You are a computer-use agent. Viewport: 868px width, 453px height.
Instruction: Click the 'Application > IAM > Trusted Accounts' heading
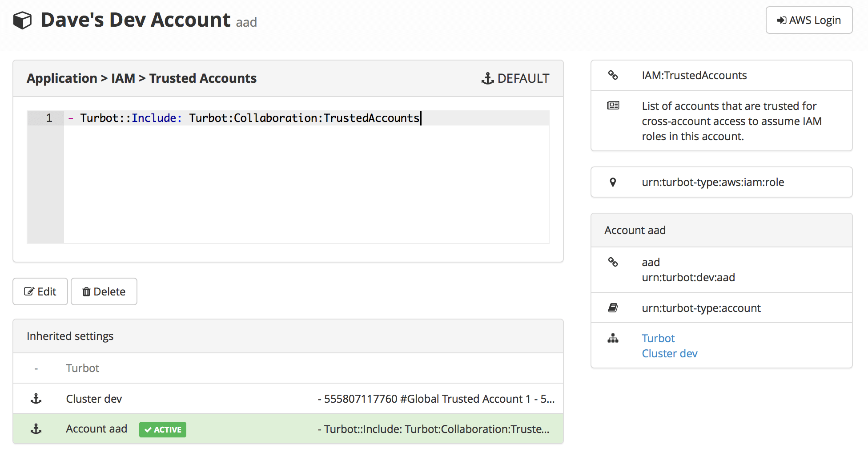[142, 78]
